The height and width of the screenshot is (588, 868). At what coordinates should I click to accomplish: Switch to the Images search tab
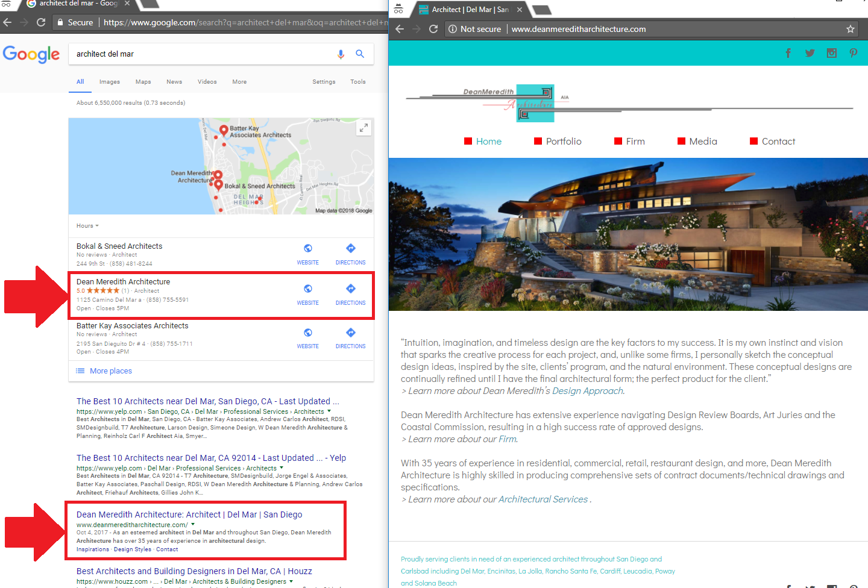tap(109, 82)
